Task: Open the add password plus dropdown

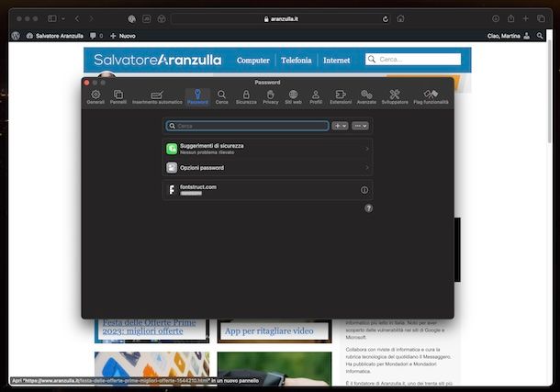Action: pos(340,126)
